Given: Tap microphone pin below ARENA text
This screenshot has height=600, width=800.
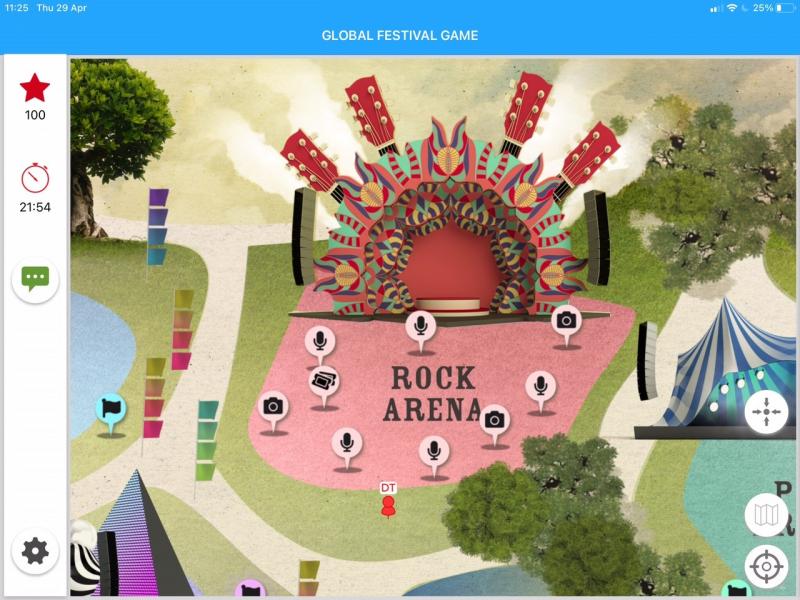Looking at the screenshot, I should tap(434, 456).
